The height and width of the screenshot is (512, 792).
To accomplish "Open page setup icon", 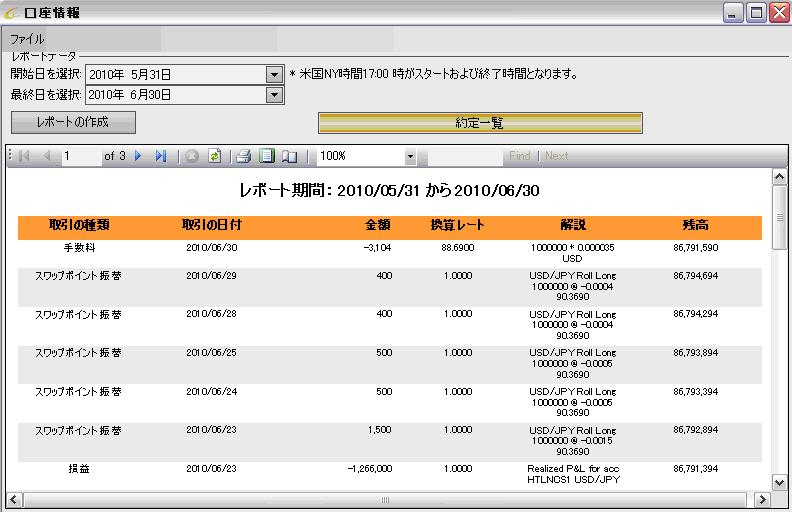I will click(289, 156).
